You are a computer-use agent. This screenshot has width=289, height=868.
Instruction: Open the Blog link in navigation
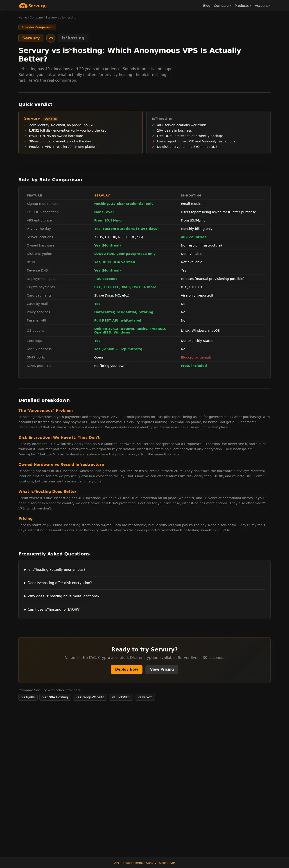pos(207,6)
